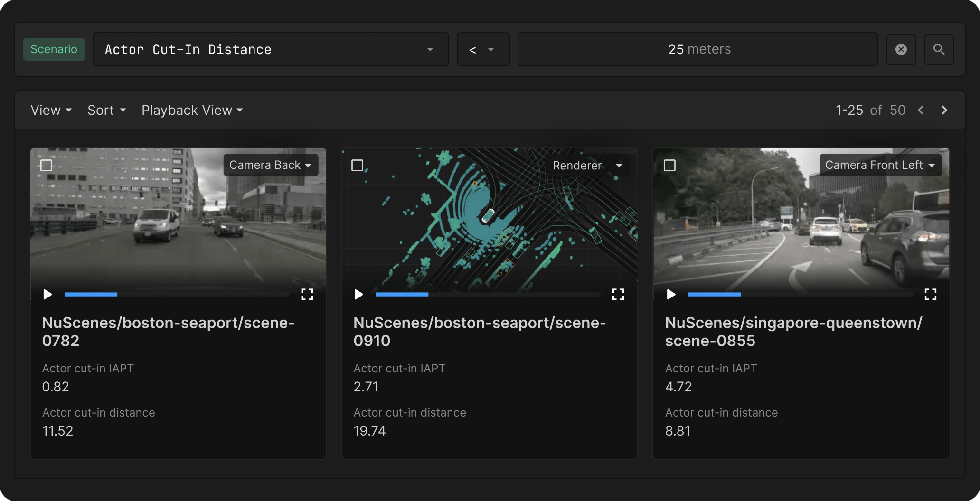
Task: Click the 25 meters value field
Action: coord(698,49)
